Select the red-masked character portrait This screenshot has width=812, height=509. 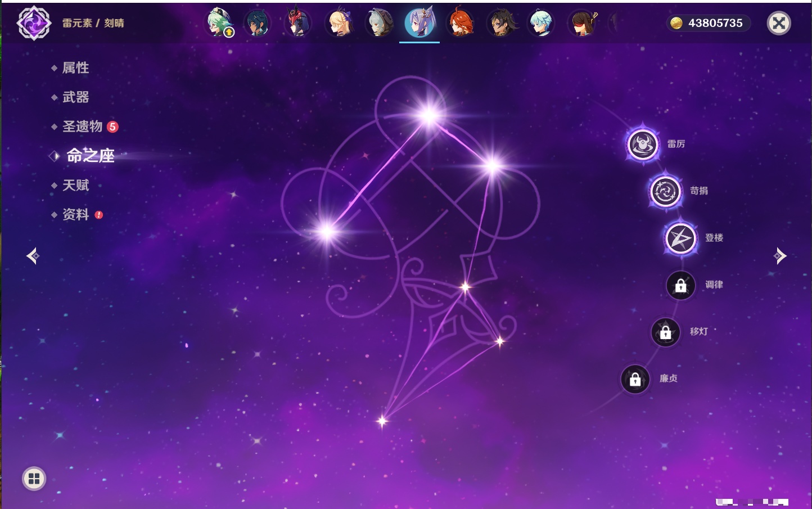(297, 23)
